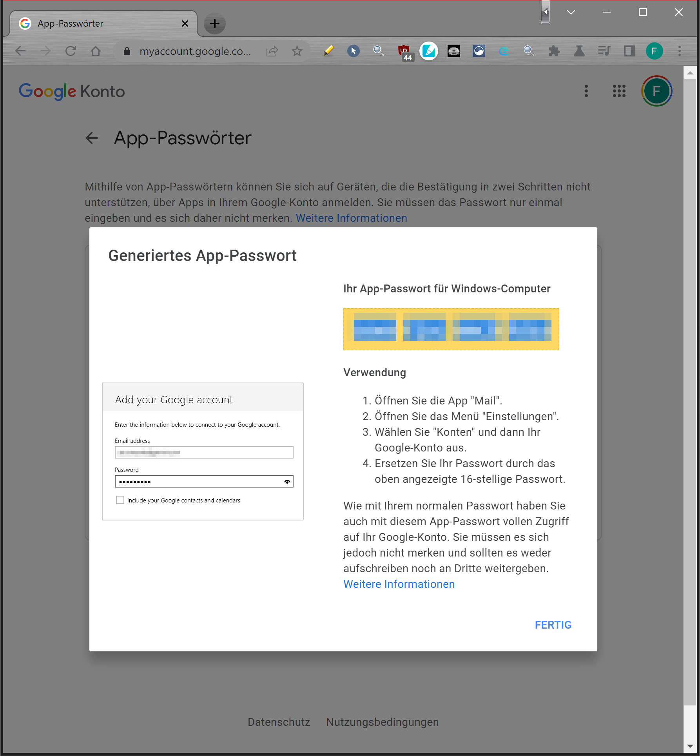Click the Password field
The width and height of the screenshot is (700, 756).
coord(204,481)
